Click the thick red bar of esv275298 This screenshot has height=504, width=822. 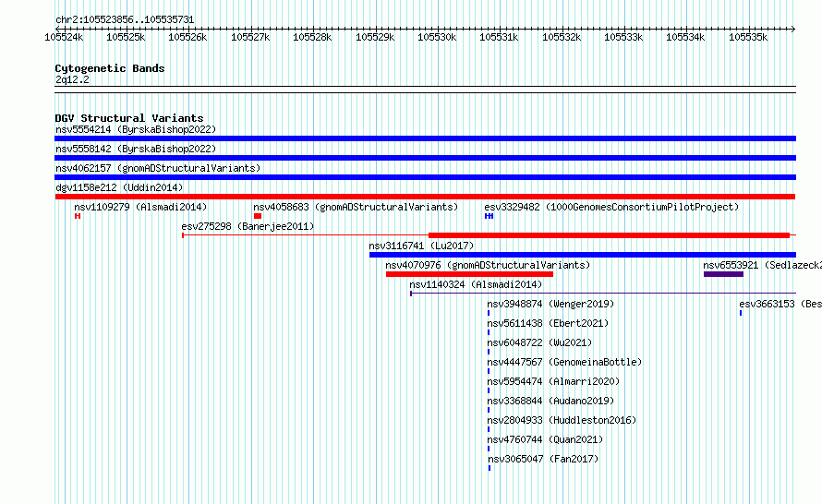[x=610, y=235]
